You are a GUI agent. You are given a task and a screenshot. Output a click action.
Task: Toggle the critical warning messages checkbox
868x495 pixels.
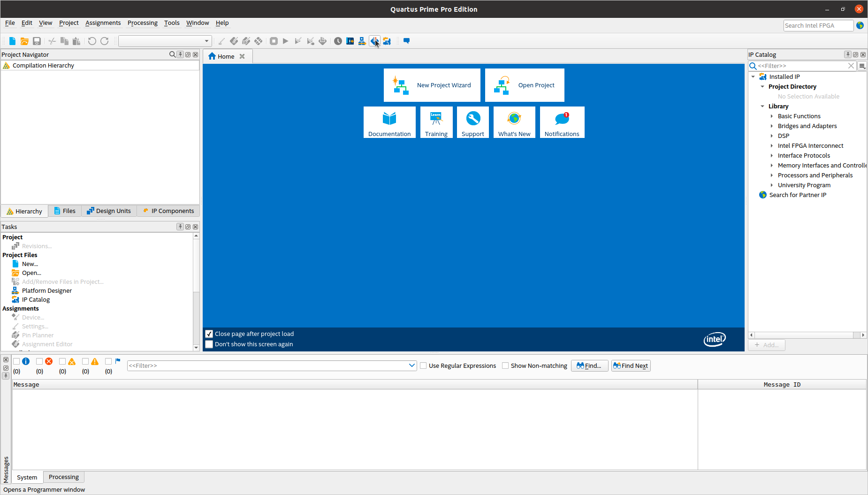(x=62, y=361)
